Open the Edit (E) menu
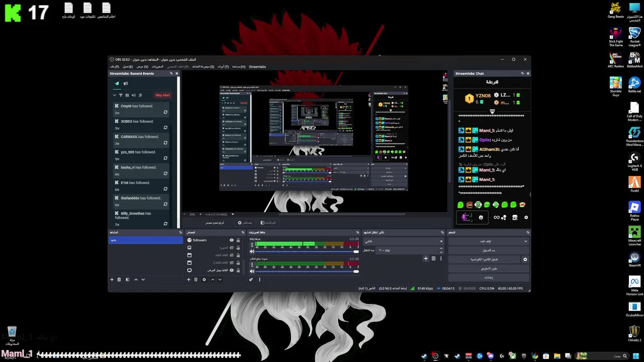The image size is (644, 362). [x=128, y=66]
